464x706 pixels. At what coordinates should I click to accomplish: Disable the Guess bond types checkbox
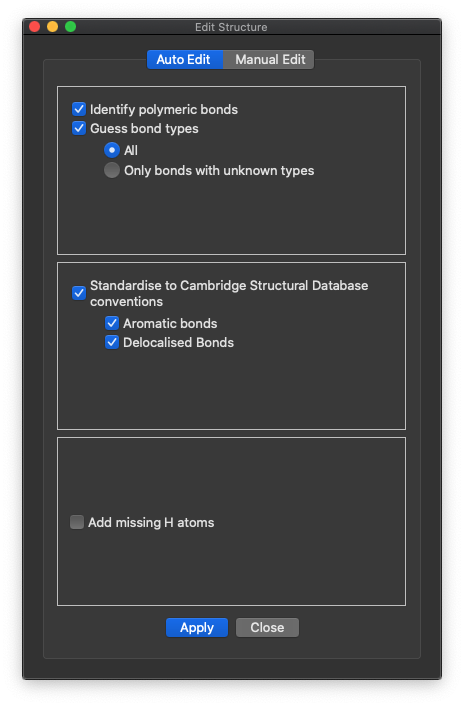(x=79, y=128)
